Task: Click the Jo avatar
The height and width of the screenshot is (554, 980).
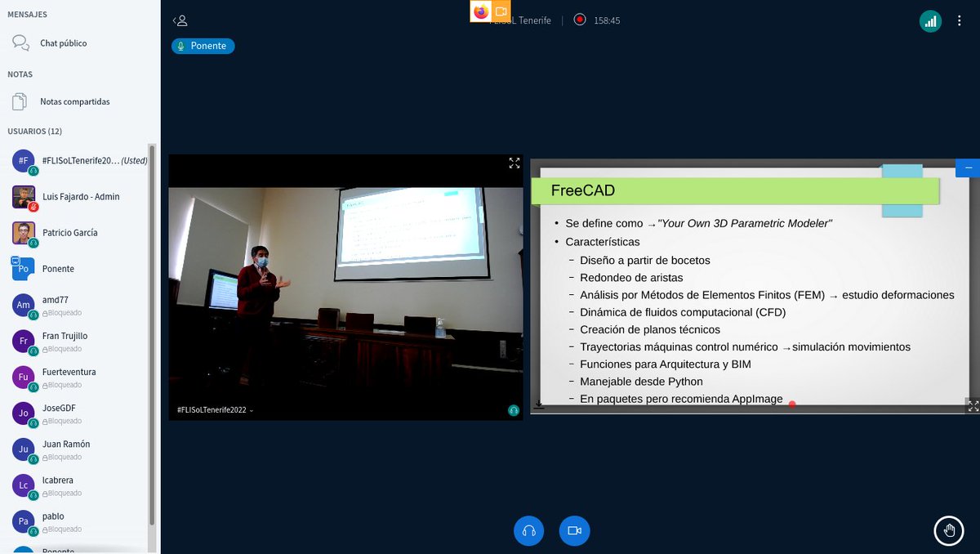Action: pyautogui.click(x=24, y=413)
